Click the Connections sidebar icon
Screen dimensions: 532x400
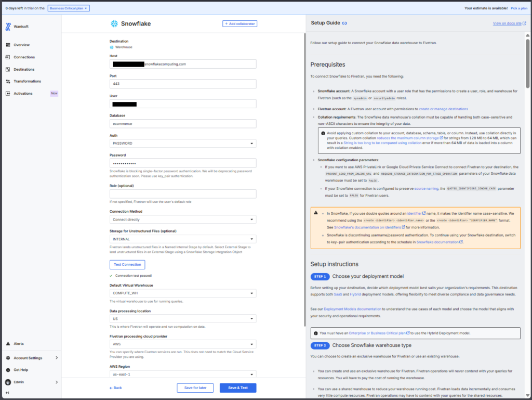coord(8,57)
